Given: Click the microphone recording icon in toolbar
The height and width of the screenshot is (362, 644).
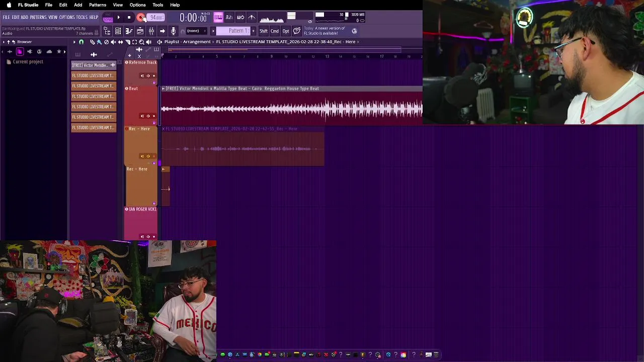Looking at the screenshot, I should [174, 31].
